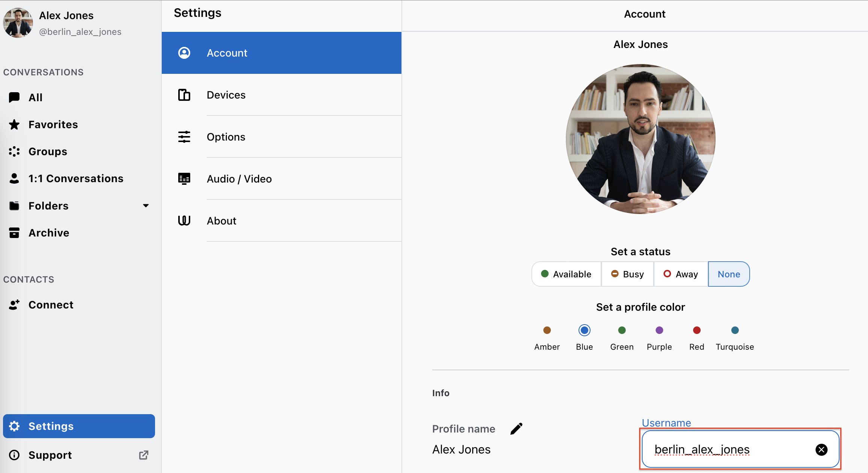Show 1:1 Conversations list
The image size is (868, 473).
tap(79, 178)
